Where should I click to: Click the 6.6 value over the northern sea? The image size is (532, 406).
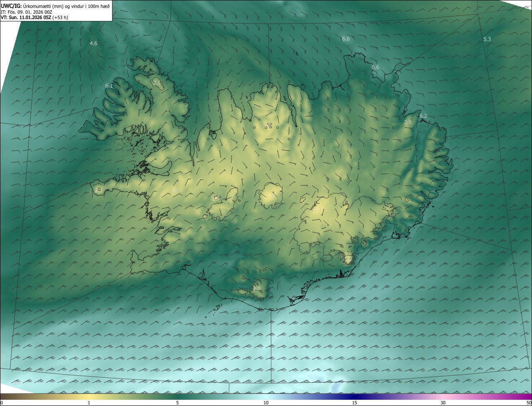pos(346,39)
